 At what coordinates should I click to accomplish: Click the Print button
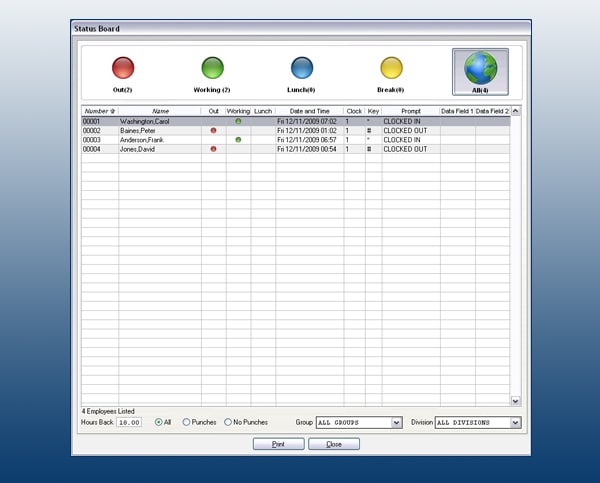(x=279, y=444)
